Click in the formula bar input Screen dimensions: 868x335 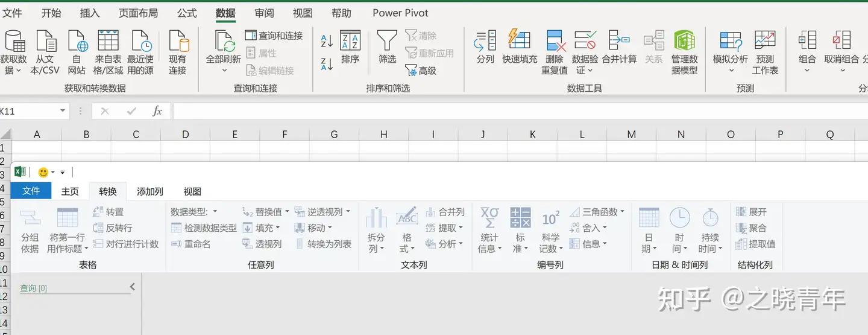[520, 111]
